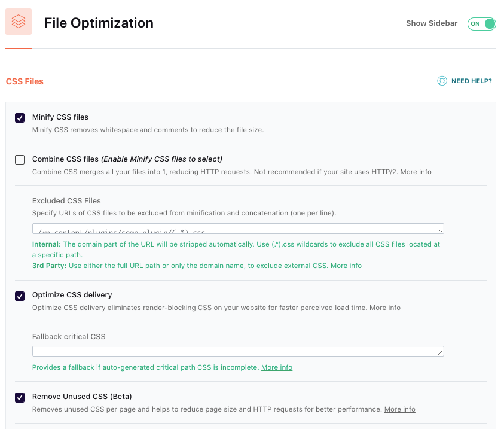The image size is (504, 429).
Task: Open the NEED HELP? link
Action: coord(472,81)
